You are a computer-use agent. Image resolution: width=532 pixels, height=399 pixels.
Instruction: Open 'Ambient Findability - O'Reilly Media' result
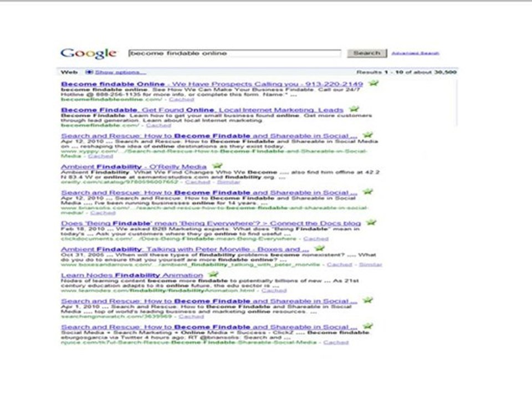point(134,167)
